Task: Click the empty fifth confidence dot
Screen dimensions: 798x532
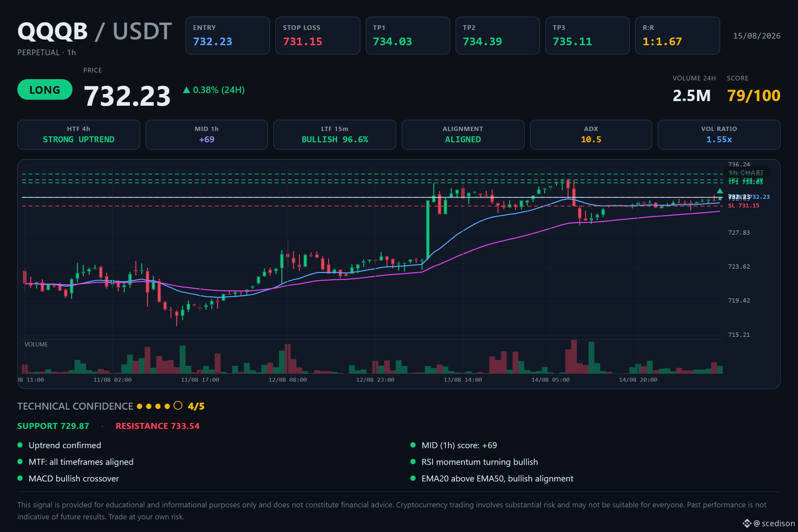Action: [178, 406]
